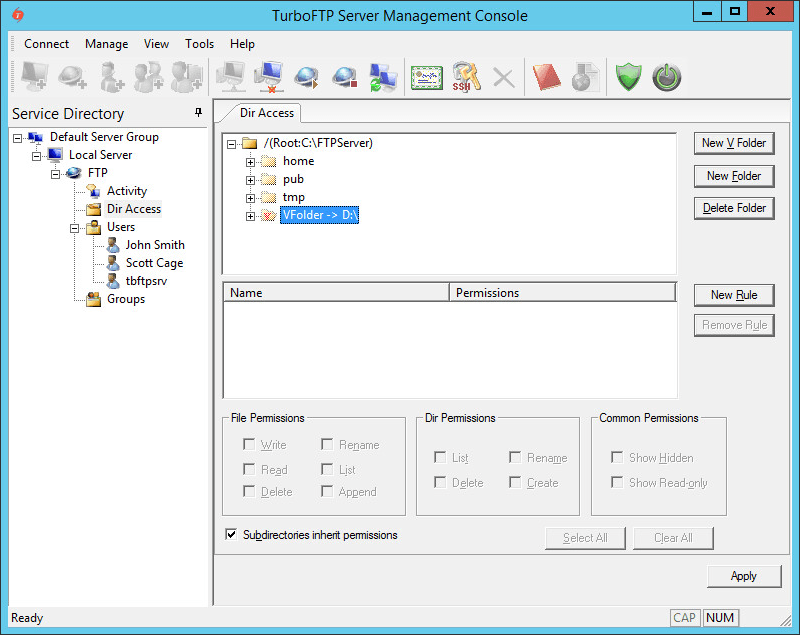Click the Scott Cage user icon

pos(113,263)
